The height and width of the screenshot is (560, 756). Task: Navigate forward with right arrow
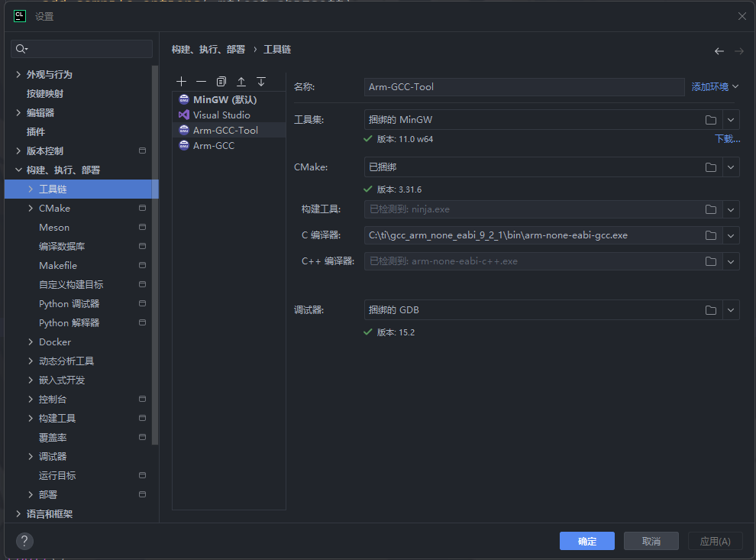pyautogui.click(x=739, y=51)
